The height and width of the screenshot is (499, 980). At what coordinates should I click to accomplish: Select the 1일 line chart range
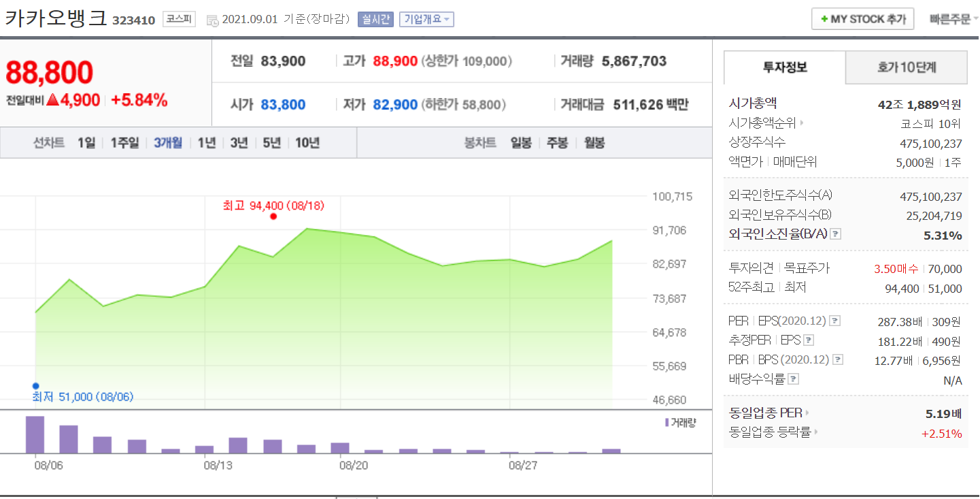(86, 143)
